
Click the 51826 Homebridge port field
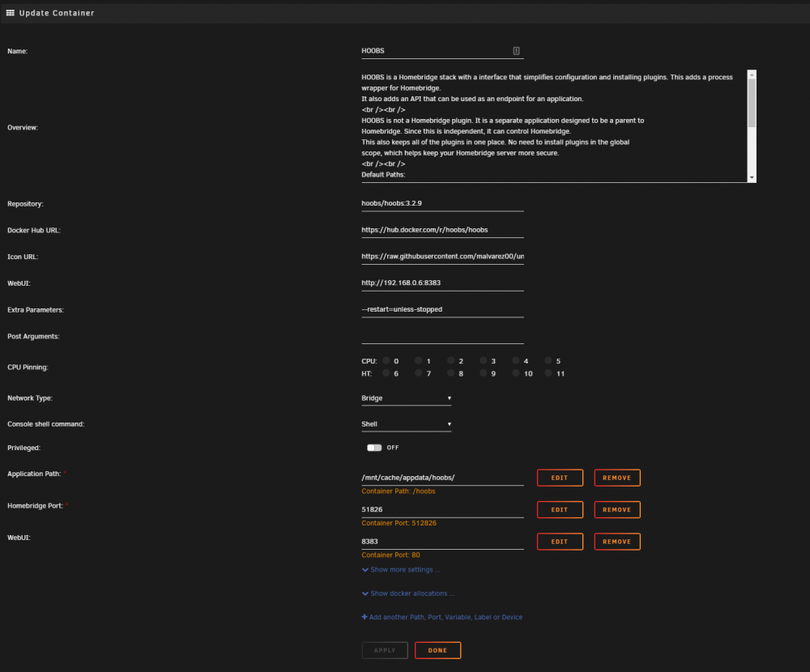443,510
